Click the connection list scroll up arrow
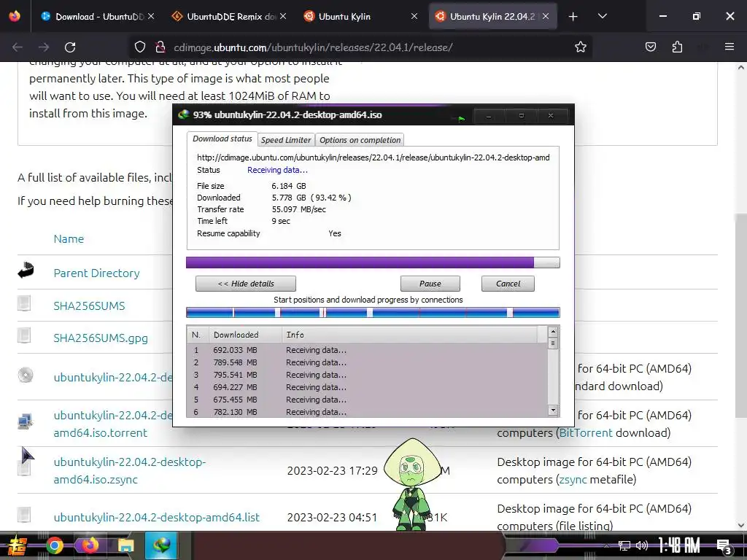This screenshot has width=747, height=560. coord(553,332)
